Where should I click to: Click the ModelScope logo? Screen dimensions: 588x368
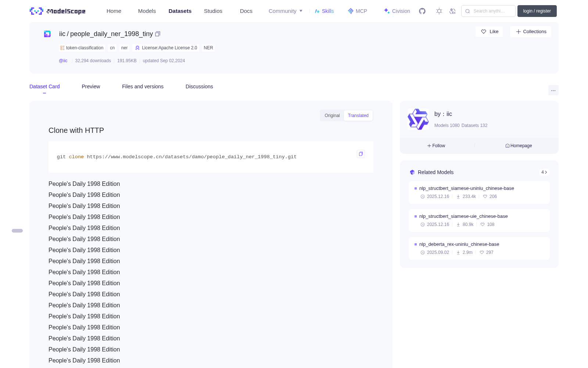57,11
